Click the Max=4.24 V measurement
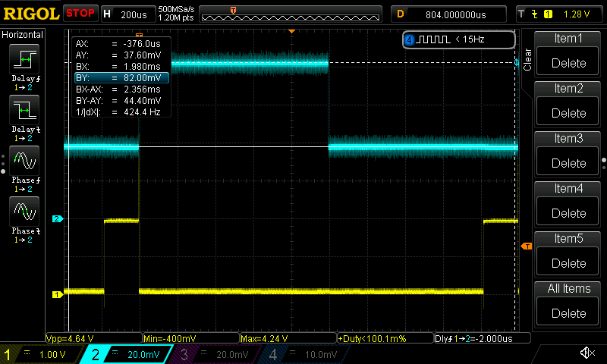The height and width of the screenshot is (364, 607). [288, 338]
